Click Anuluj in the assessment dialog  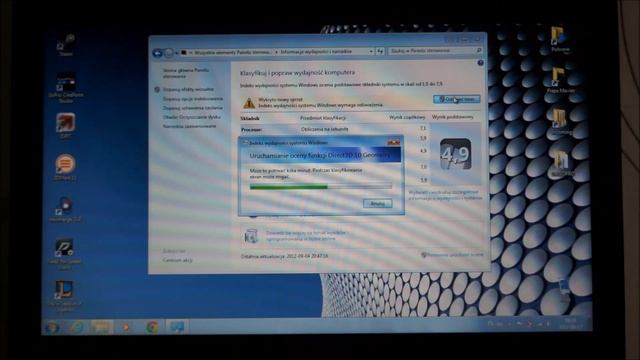pos(378,203)
